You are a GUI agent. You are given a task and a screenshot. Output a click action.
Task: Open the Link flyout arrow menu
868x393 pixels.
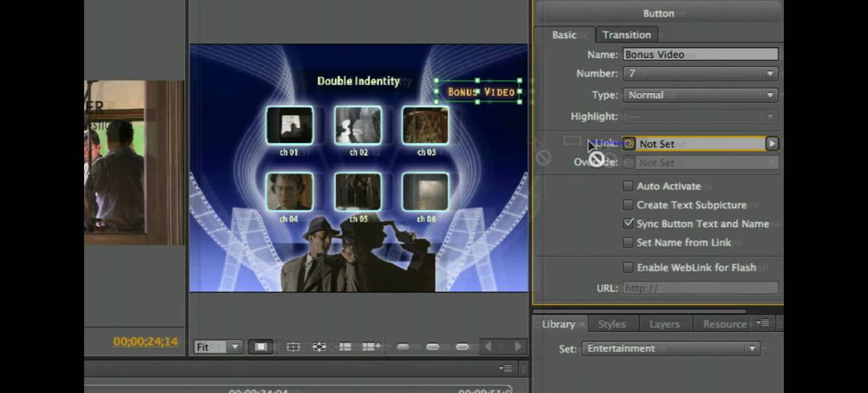point(772,144)
